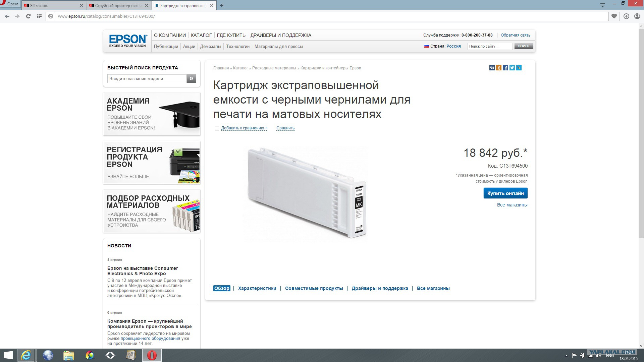Open 'Все магазины' link under buy button
644x362 pixels.
coord(512,205)
